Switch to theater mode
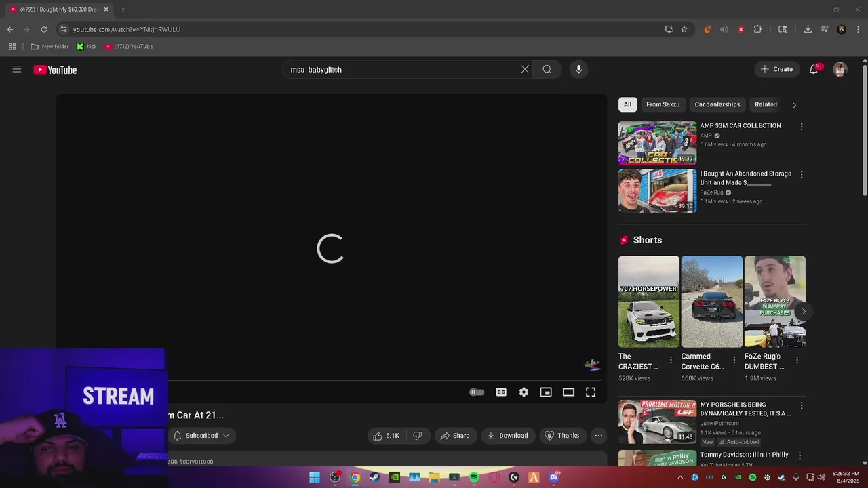The image size is (868, 488). pyautogui.click(x=568, y=392)
